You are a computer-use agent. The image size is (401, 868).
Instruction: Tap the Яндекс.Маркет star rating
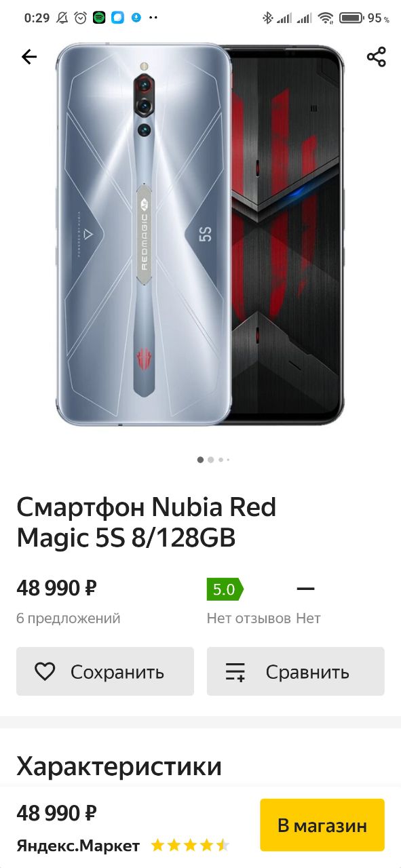point(190,846)
